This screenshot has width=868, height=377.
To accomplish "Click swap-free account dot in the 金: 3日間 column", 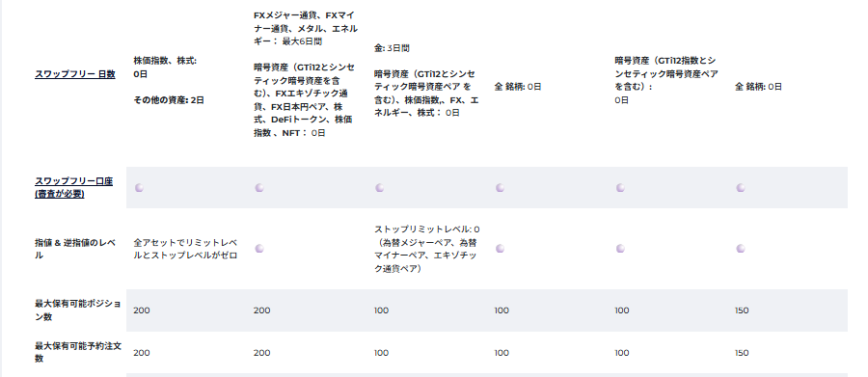I will click(x=379, y=188).
